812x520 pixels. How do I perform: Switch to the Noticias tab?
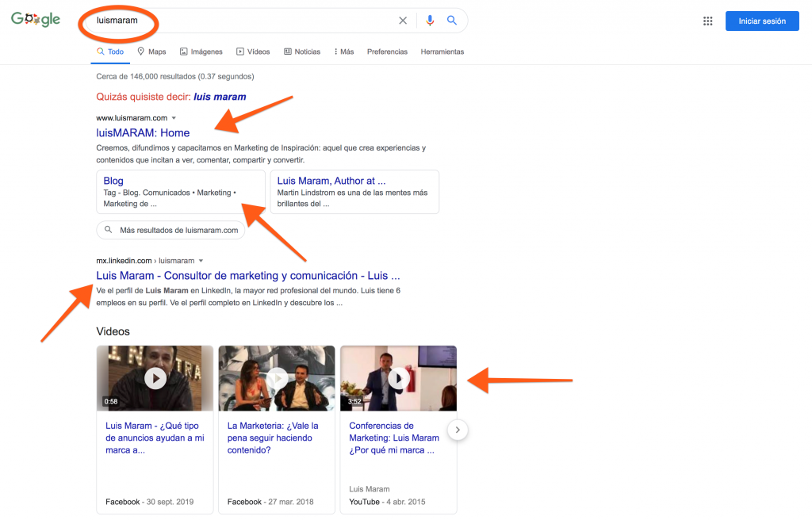point(302,52)
